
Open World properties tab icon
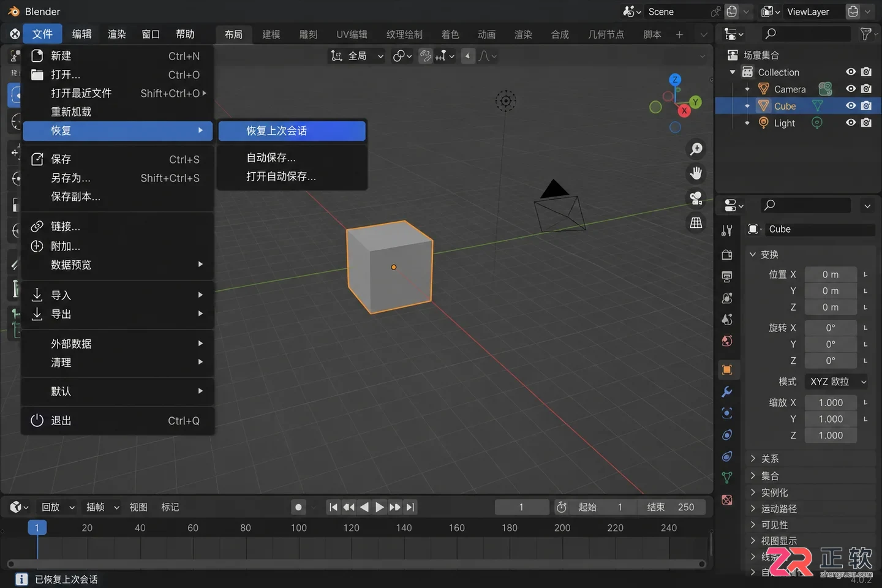coord(727,341)
